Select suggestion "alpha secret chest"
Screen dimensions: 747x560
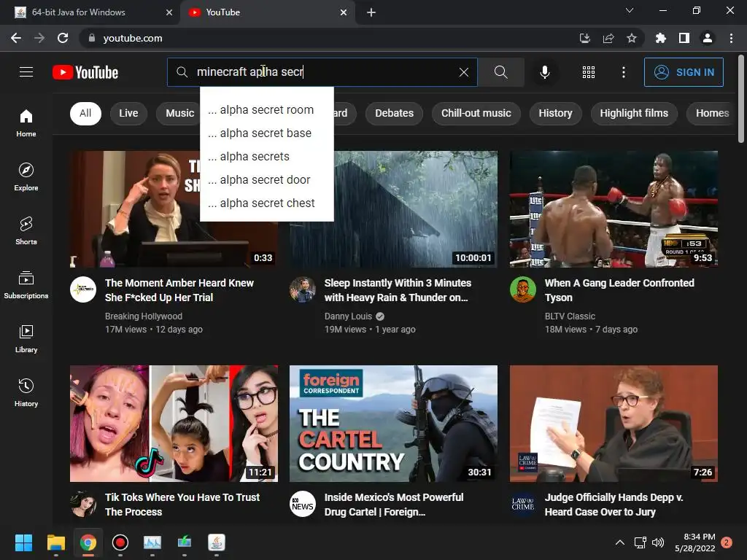[266, 203]
